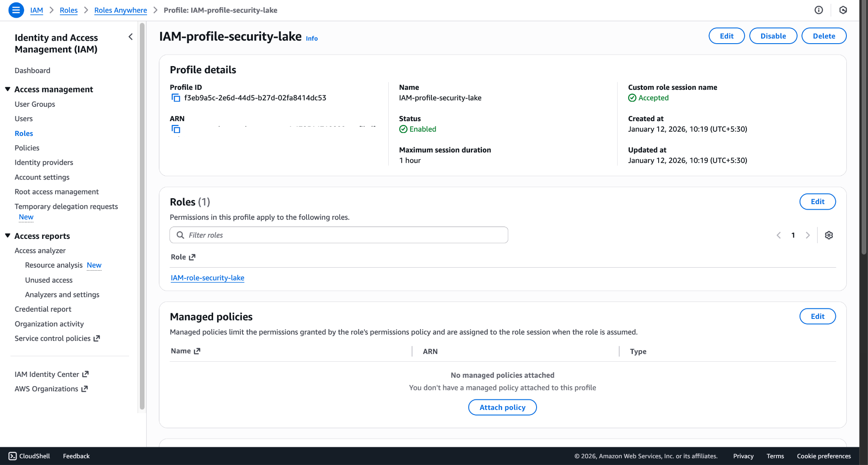Disable the IAM-profile-security-lake profile

point(773,36)
